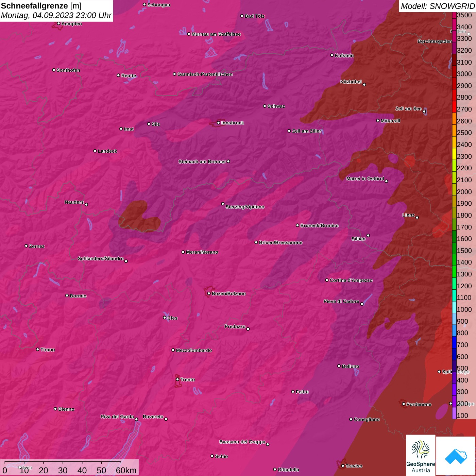This screenshot has height=476, width=476.
Task: Click the 3500 legend color swatch
Action: click(454, 15)
